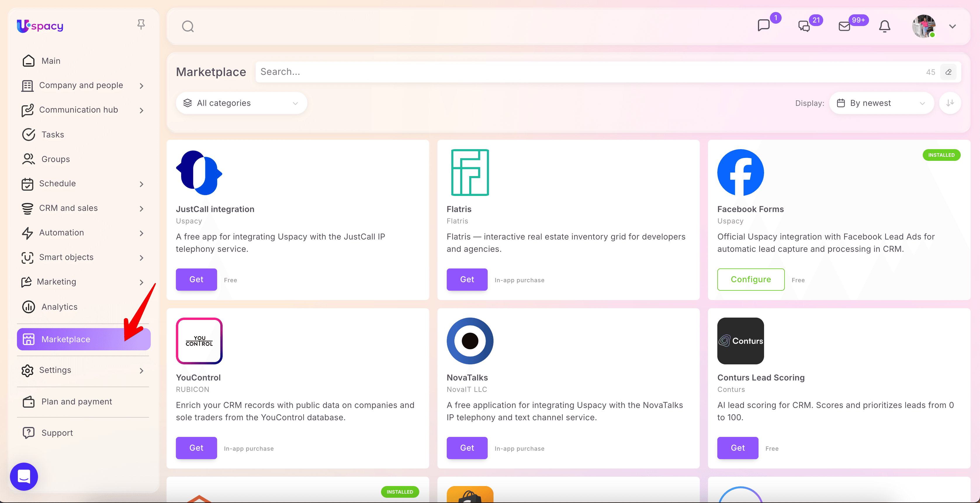The height and width of the screenshot is (503, 980).
Task: Click the RUBICON publisher name
Action: tap(193, 389)
